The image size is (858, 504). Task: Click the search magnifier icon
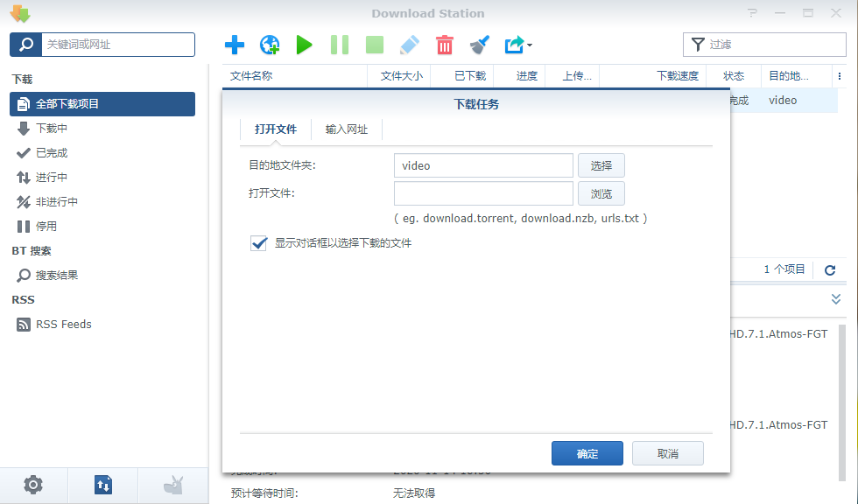click(x=25, y=45)
